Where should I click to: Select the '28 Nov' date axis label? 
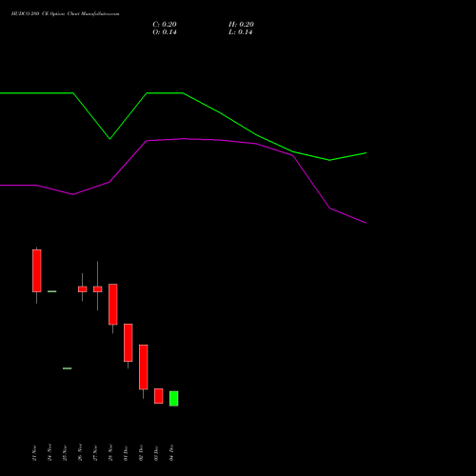110,452
